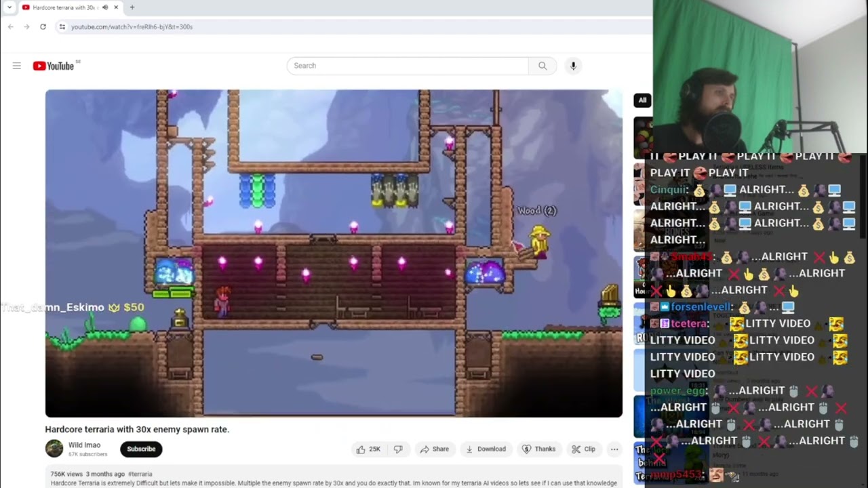The image size is (868, 488).
Task: Open the more actions ellipsis menu
Action: coord(614,449)
